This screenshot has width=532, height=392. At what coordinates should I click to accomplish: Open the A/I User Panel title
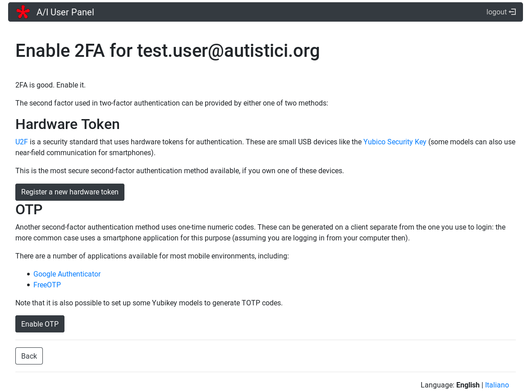[x=65, y=12]
